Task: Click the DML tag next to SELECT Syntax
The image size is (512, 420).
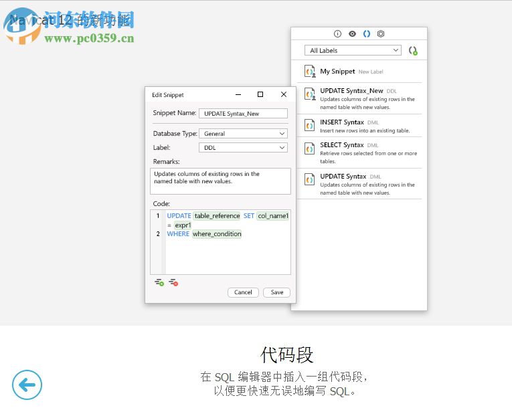Action: (373, 145)
